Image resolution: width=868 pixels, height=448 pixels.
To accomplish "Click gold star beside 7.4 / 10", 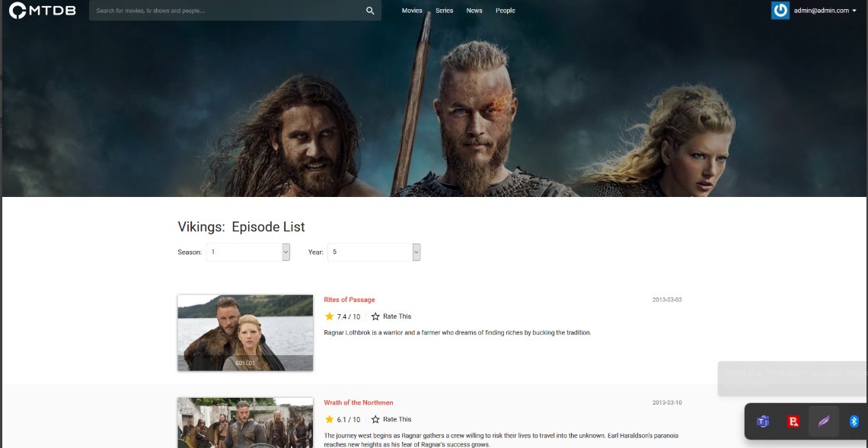I will click(330, 316).
